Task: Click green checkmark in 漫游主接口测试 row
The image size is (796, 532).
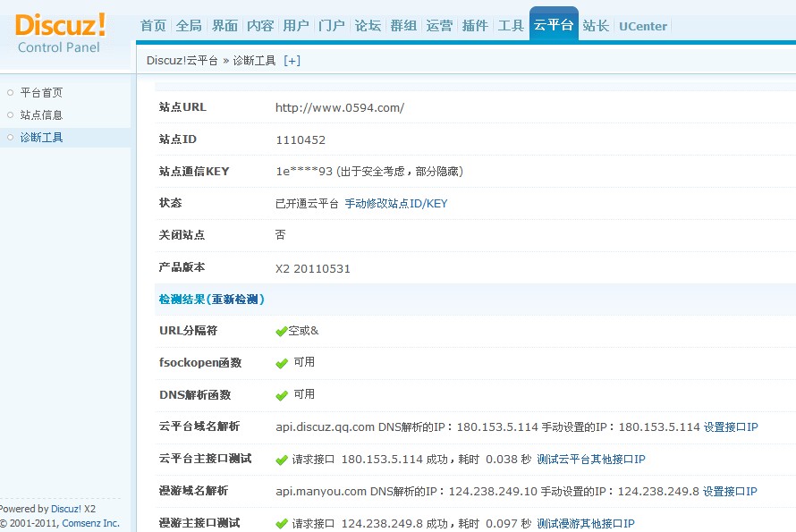Action: click(x=281, y=524)
